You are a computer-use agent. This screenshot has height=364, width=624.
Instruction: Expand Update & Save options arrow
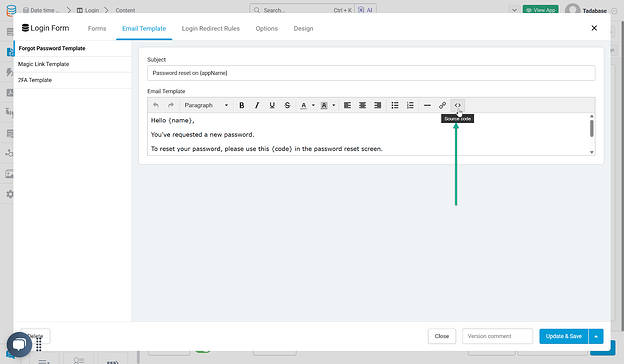pyautogui.click(x=596, y=336)
